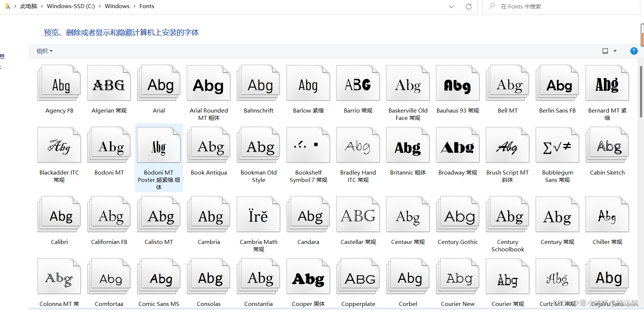Select the Copperplate font icon

tap(358, 276)
